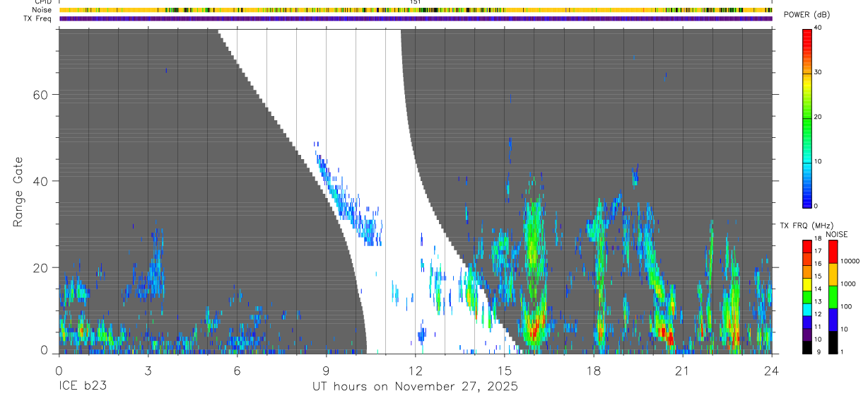The image size is (868, 401).
Task: Click the 3 tick on the UT hours axis
Action: (x=148, y=370)
